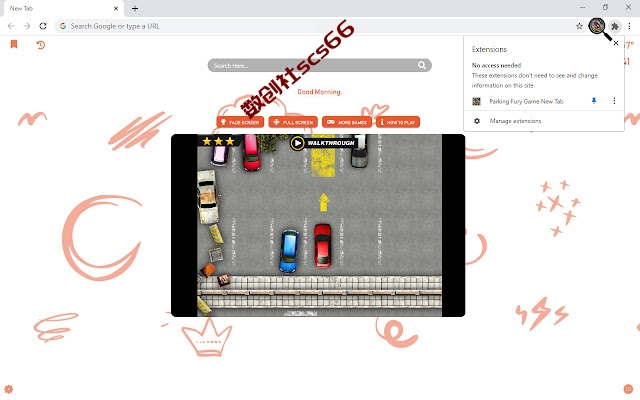This screenshot has height=400, width=640.
Task: Click the blue car in the parking game
Action: point(289,251)
